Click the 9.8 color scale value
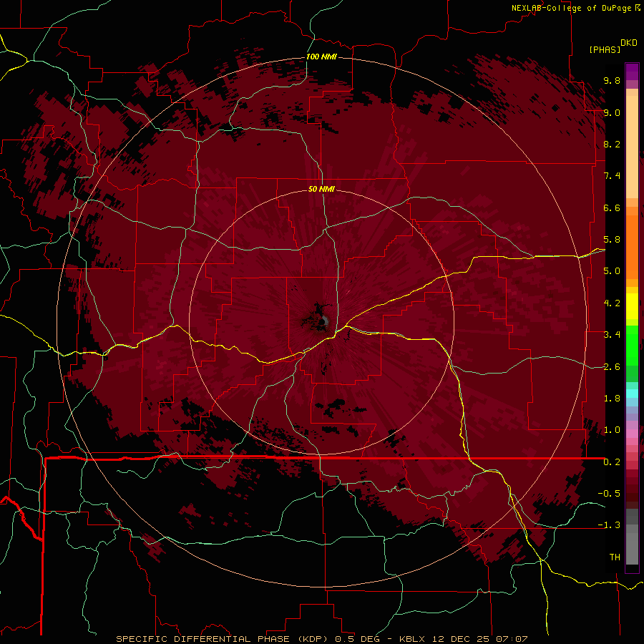The image size is (644, 644). point(612,80)
